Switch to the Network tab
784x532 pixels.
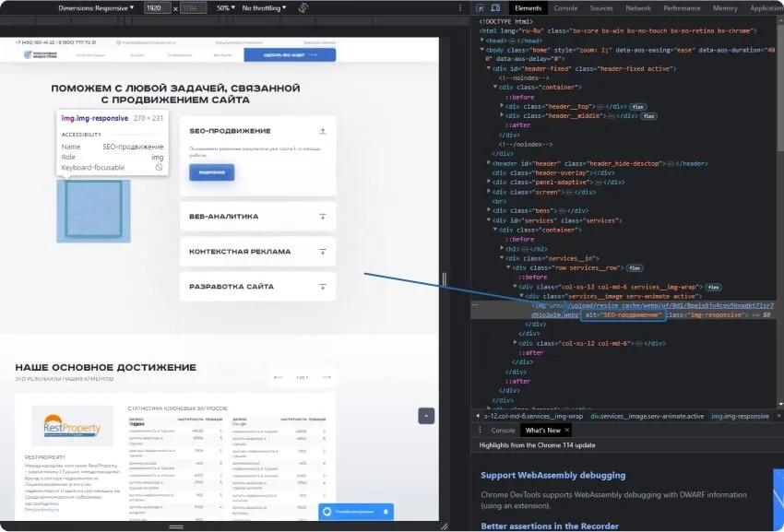tap(638, 8)
